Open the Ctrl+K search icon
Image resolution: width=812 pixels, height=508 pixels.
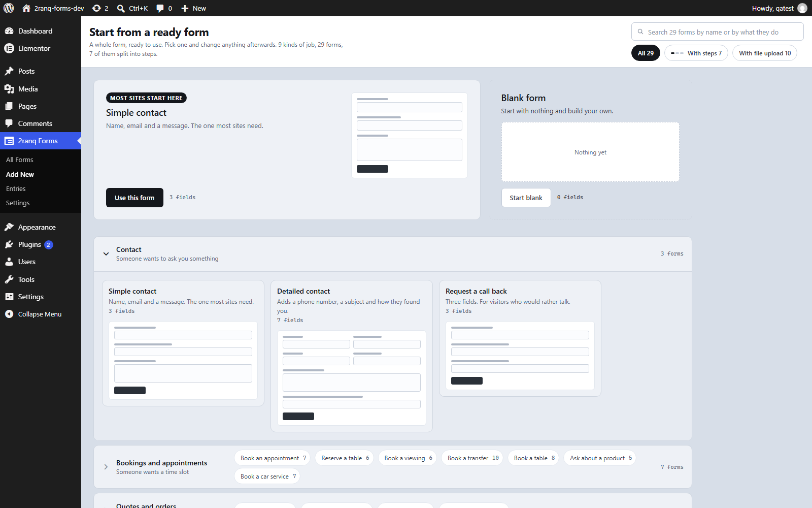click(x=121, y=8)
